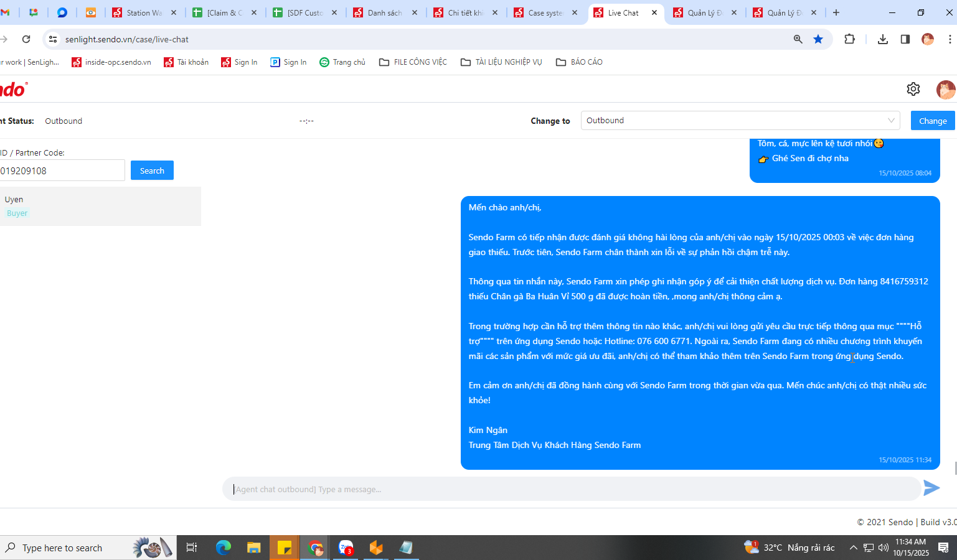The image size is (957, 560).
Task: Open the Chrome profile avatar
Action: coord(928,39)
